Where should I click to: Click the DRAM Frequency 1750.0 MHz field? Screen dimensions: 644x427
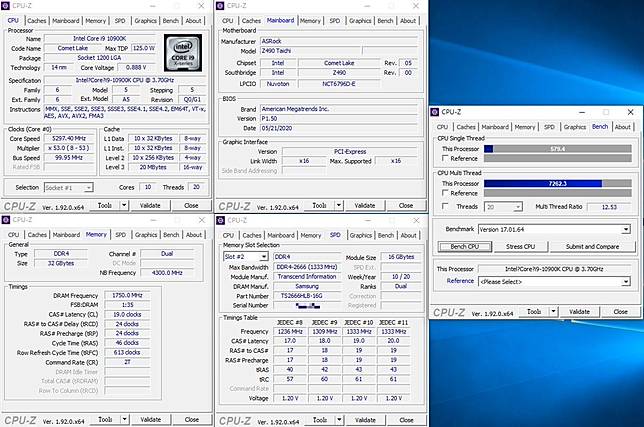(127, 295)
